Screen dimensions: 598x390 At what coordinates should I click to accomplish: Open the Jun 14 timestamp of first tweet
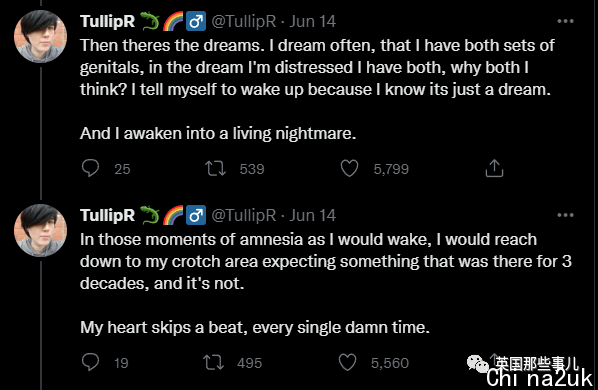[x=312, y=21]
